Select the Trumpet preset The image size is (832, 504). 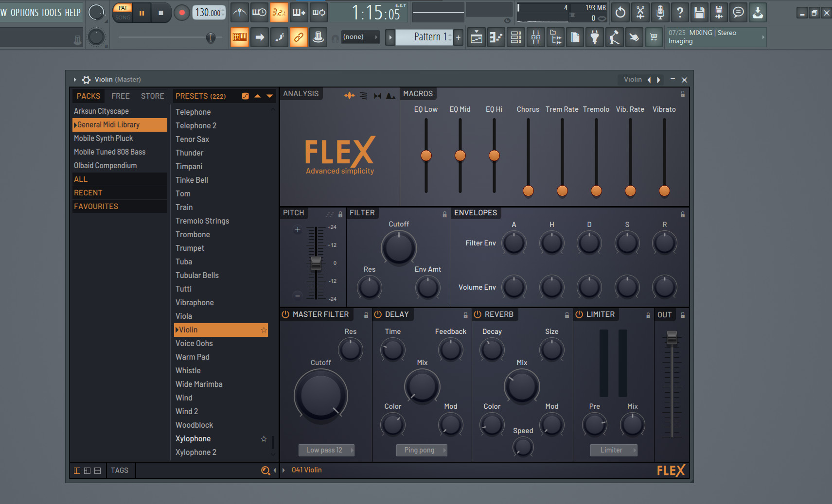tap(221, 248)
